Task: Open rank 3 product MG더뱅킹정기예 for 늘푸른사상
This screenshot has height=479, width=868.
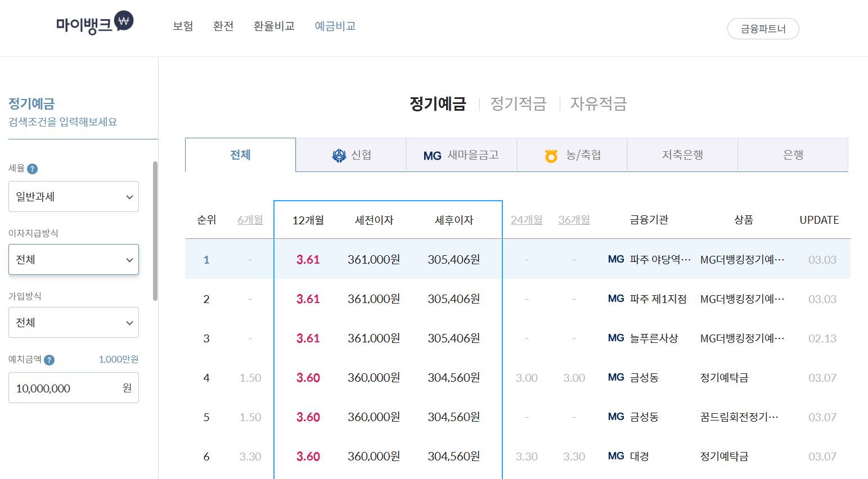Action: click(x=743, y=338)
